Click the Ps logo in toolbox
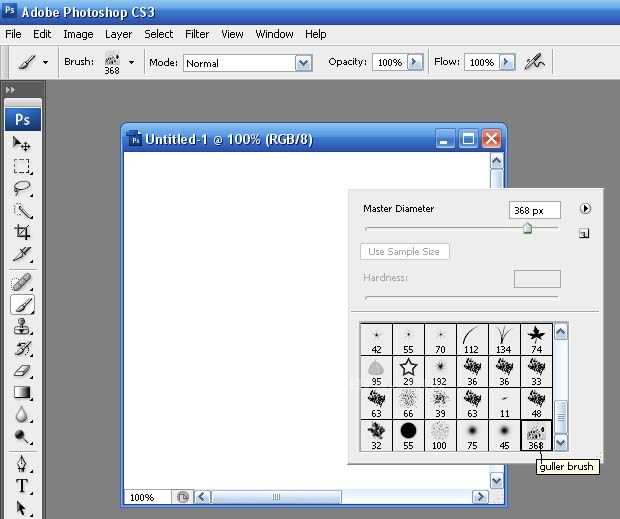620x519 pixels. (x=23, y=119)
